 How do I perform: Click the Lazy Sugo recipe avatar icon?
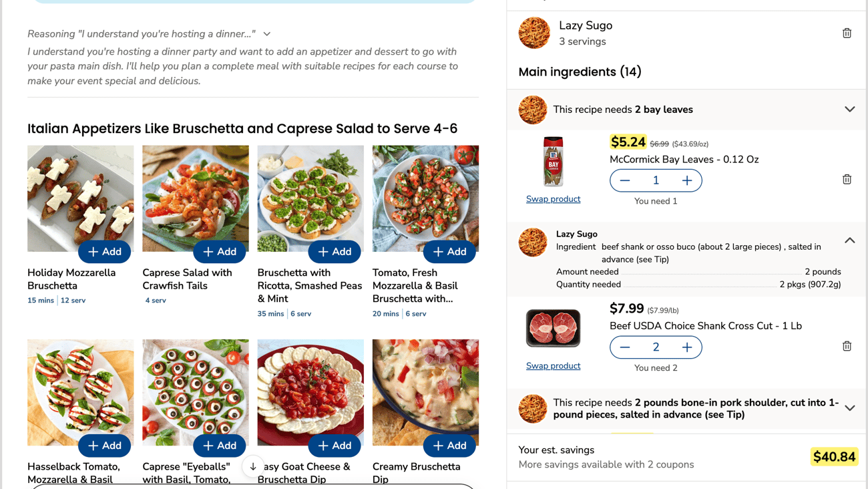tap(534, 32)
